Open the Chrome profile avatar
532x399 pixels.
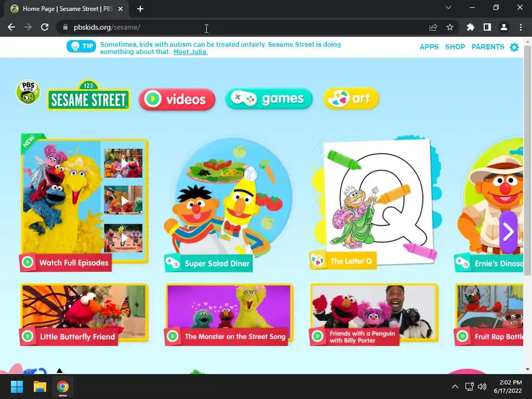(504, 27)
